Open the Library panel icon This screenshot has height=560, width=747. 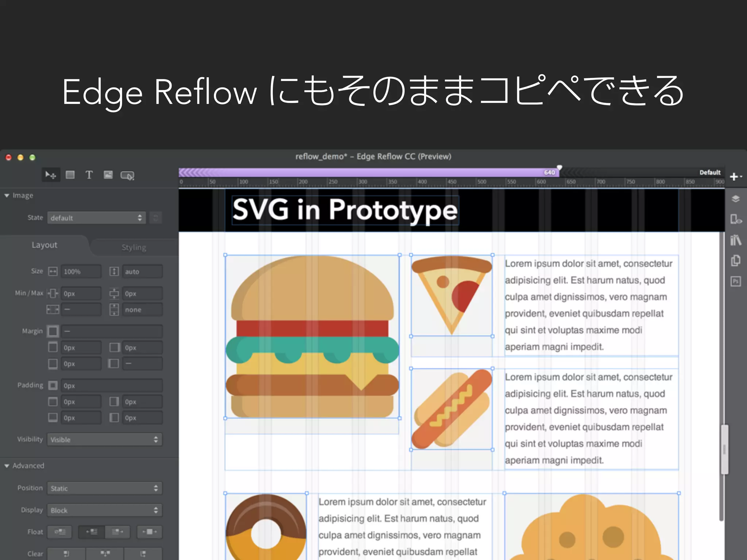[x=736, y=240]
